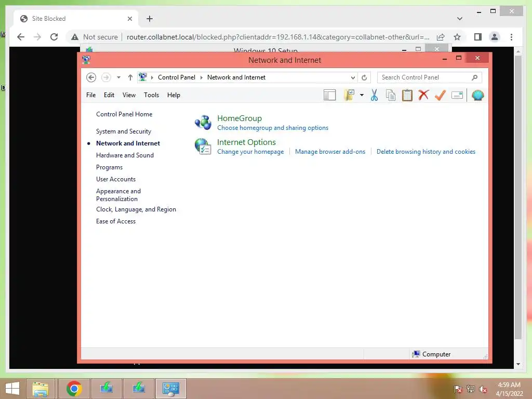Click the Control Panel breadcrumb segment

coord(177,77)
